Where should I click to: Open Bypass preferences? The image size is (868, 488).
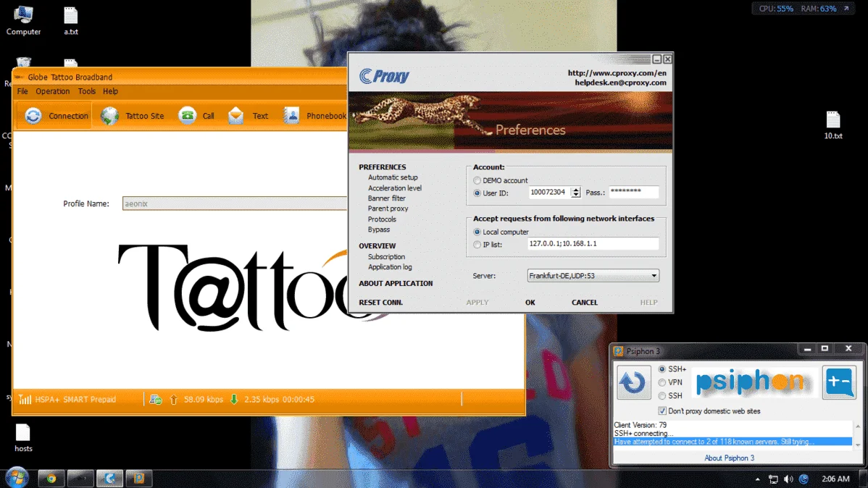click(379, 230)
